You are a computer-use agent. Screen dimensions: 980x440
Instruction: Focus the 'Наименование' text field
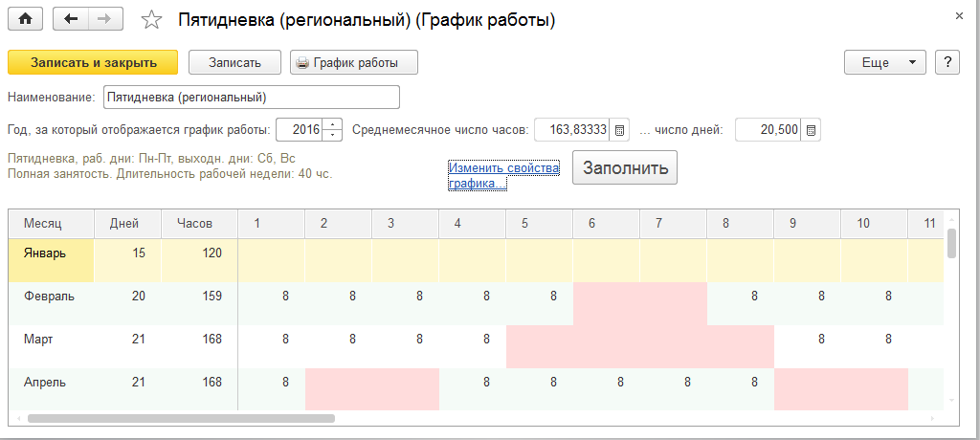point(251,98)
